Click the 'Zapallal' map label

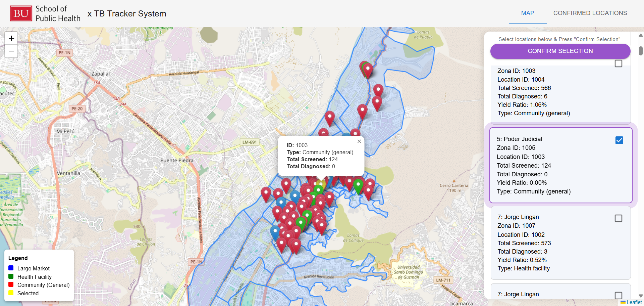100,74
